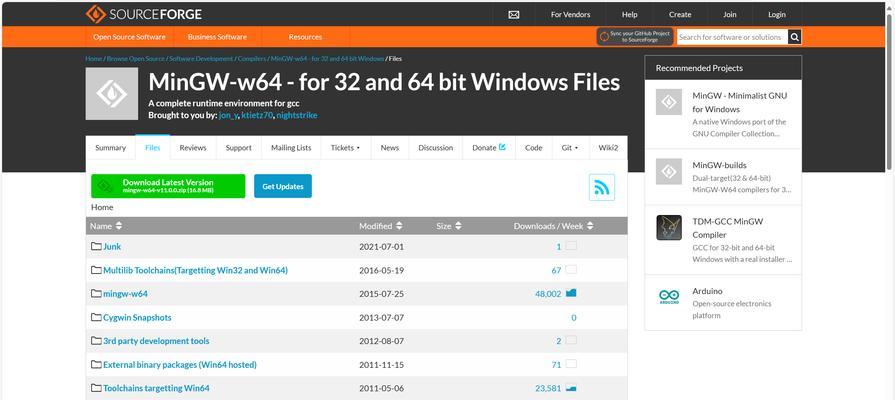This screenshot has width=895, height=400.
Task: Switch to the Support tab
Action: click(x=239, y=147)
